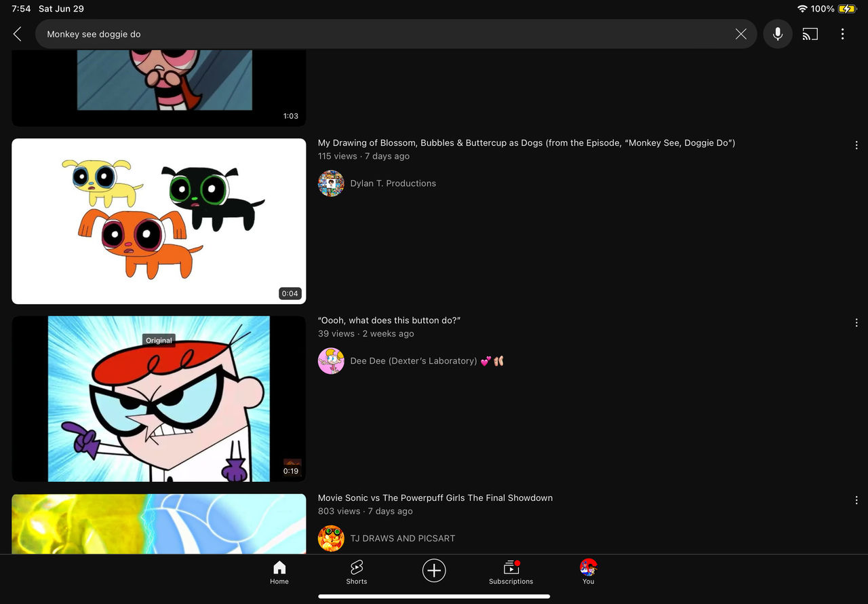This screenshot has width=868, height=604.
Task: Play the Powerpuff dogs drawing thumbnail
Action: click(x=159, y=221)
